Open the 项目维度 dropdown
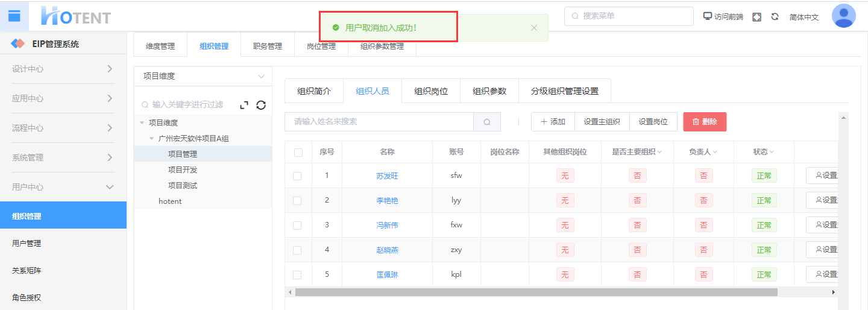 click(203, 76)
